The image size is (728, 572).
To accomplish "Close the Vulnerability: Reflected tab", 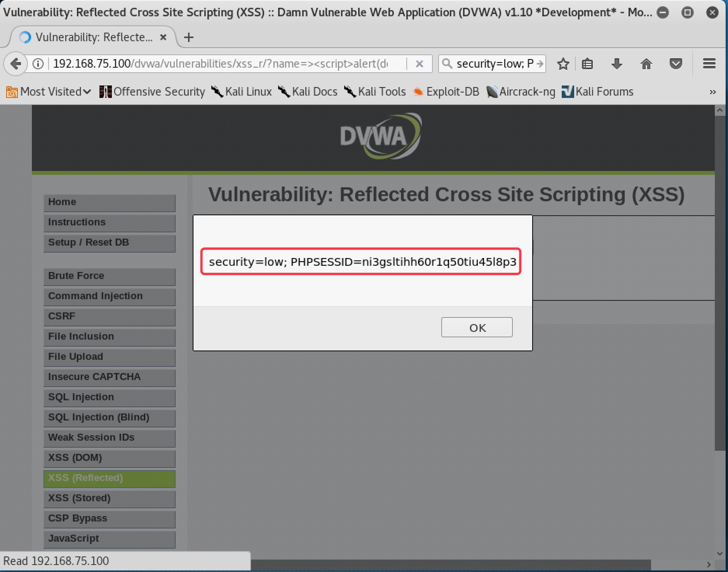I will tap(164, 37).
